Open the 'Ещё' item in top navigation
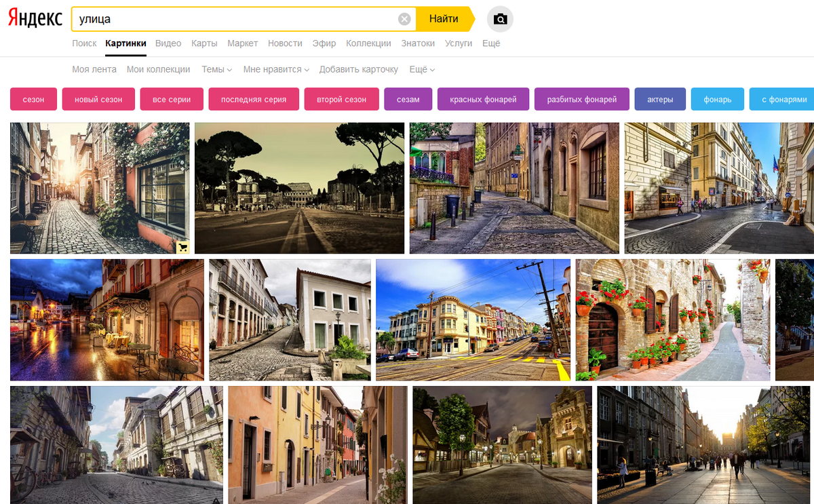Screen dimensions: 814x504 [x=491, y=43]
